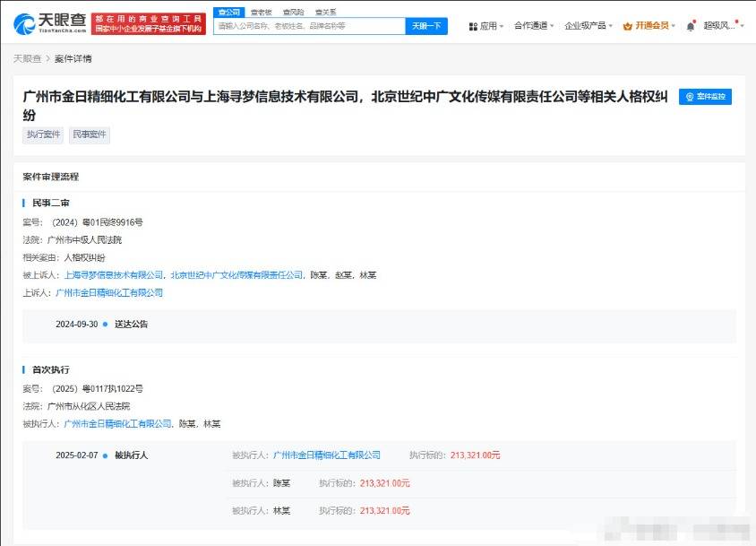
Task: Click the 民事二审 stage heading
Action: pos(51,204)
